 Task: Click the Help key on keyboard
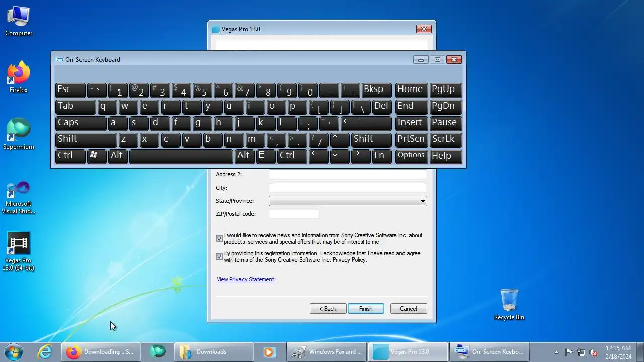tap(445, 156)
